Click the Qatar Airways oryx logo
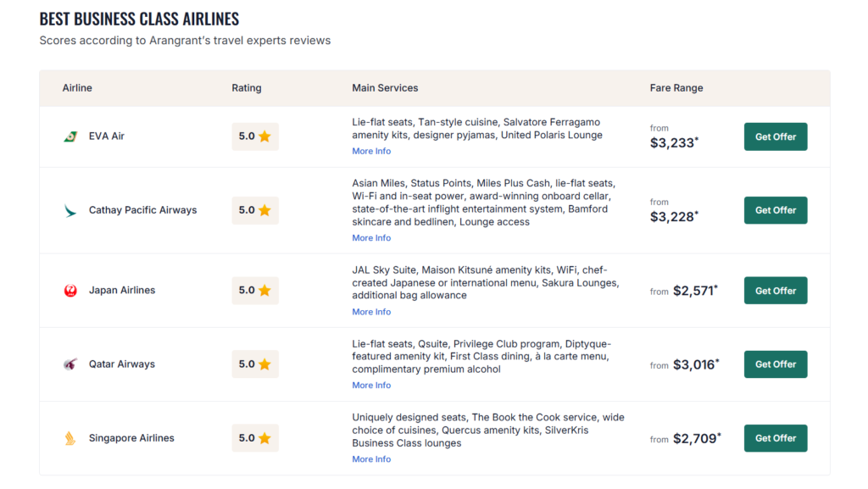This screenshot has height=489, width=868. (x=70, y=364)
